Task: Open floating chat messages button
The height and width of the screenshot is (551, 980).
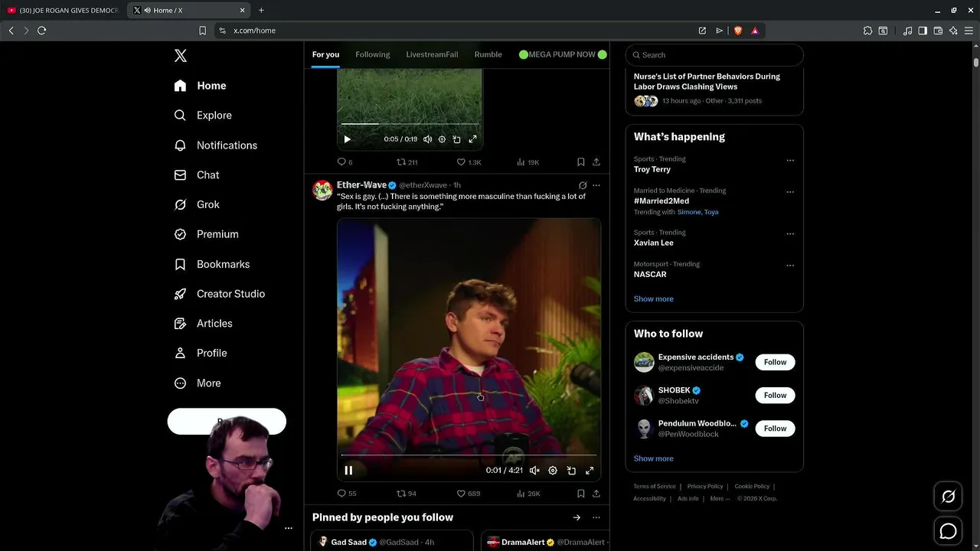Action: point(948,531)
